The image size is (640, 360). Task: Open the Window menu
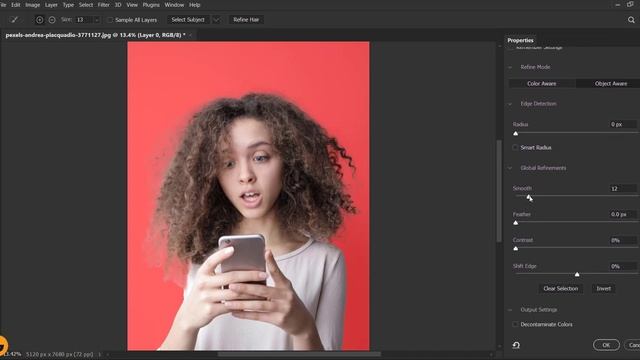(x=174, y=5)
